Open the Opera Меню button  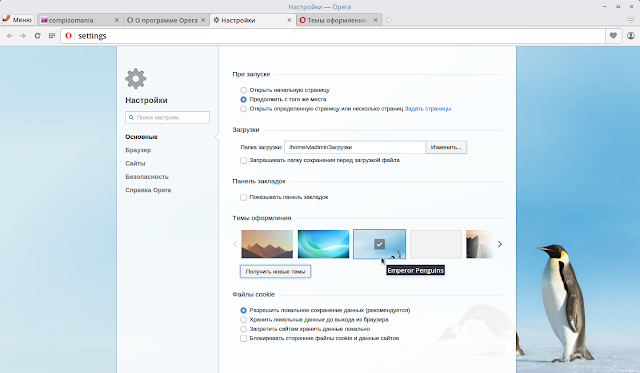click(18, 20)
